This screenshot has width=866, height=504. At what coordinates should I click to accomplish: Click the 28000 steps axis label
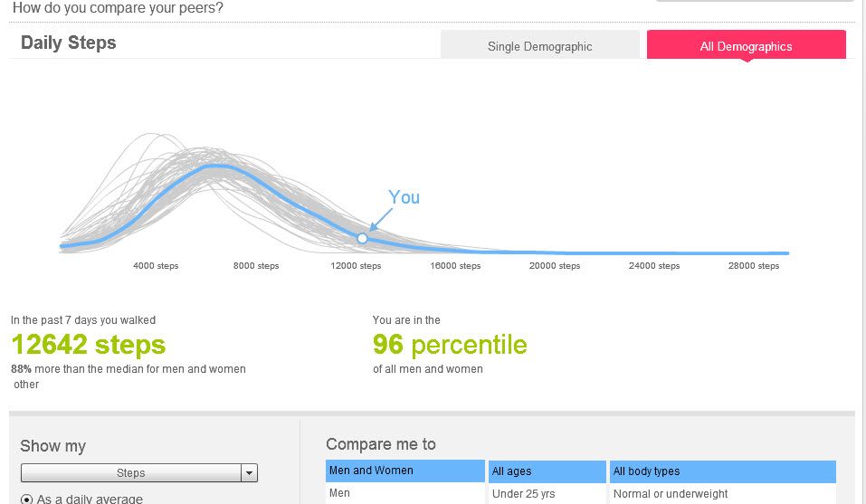(753, 265)
